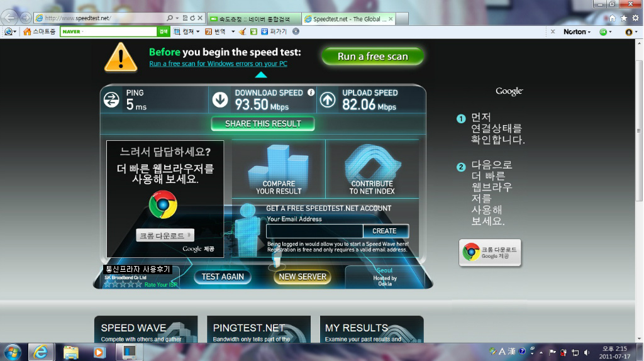
Task: Open Internet Explorer from the taskbar
Action: coord(41,352)
